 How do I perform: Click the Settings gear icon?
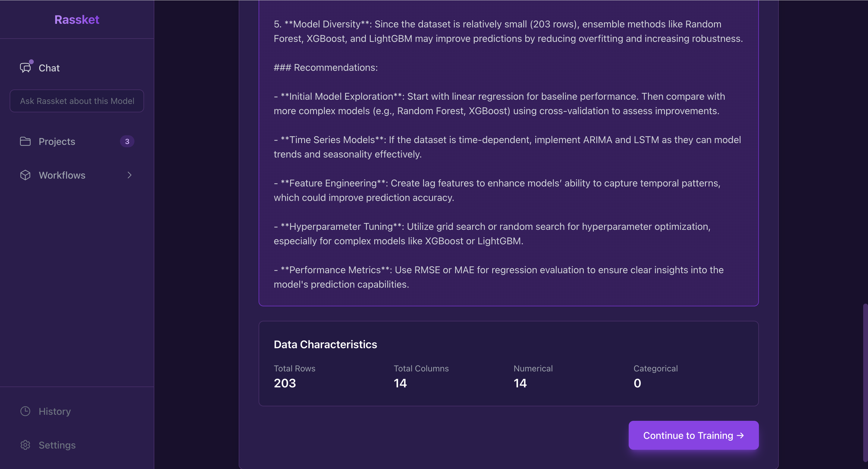pos(25,445)
